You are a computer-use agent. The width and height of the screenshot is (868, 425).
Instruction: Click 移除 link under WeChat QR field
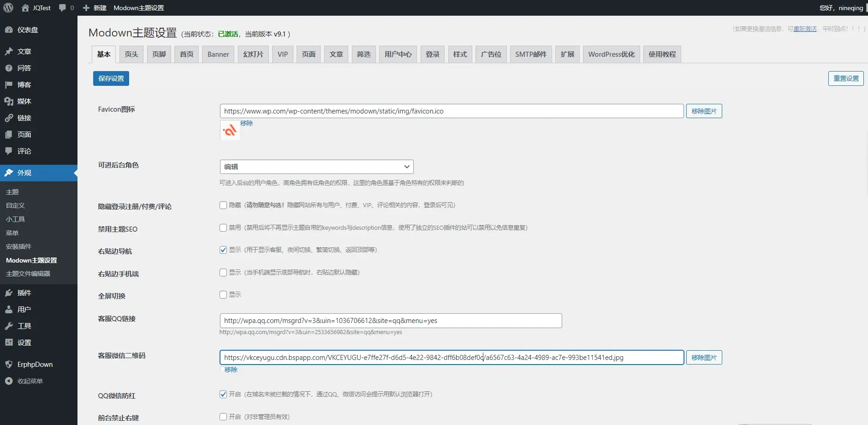click(231, 370)
